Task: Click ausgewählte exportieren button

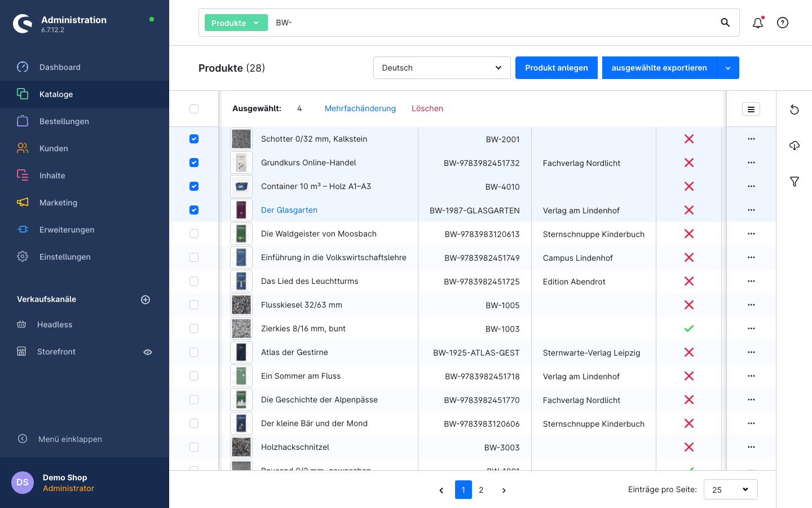Action: pos(659,68)
